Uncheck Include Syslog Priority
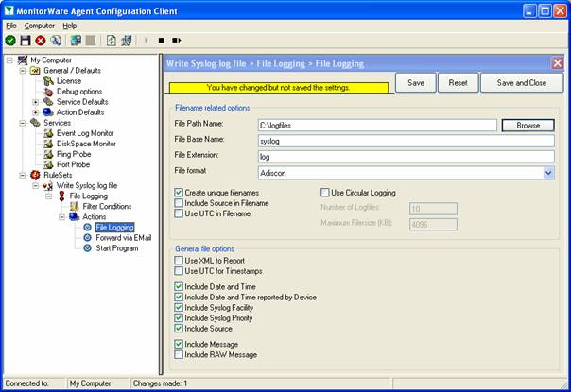Screen dimensions: 571x392 pyautogui.click(x=179, y=317)
